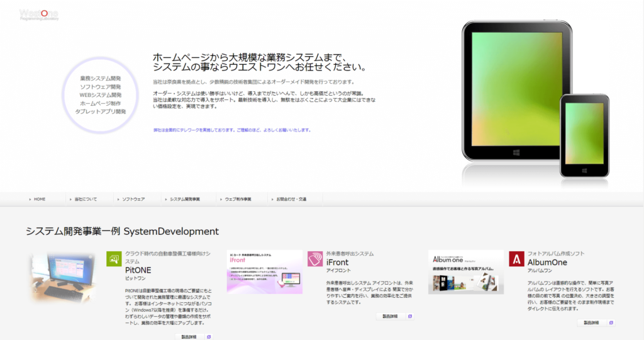The image size is (644, 340).
Task: Open the ソフトウェア menu item
Action: click(x=133, y=199)
